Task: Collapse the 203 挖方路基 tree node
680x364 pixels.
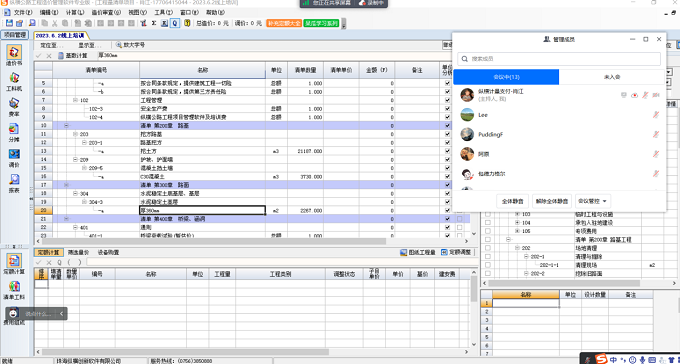Action: point(75,134)
